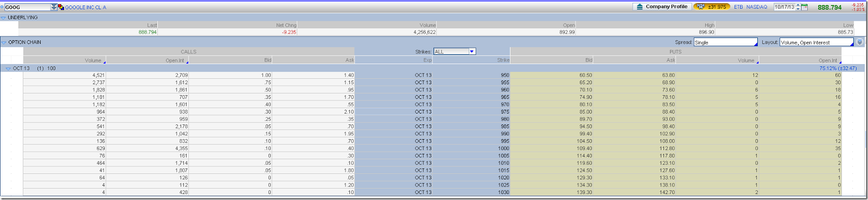868x200 pixels.
Task: Click the put bid 60.50 at strike 950
Action: pos(586,75)
